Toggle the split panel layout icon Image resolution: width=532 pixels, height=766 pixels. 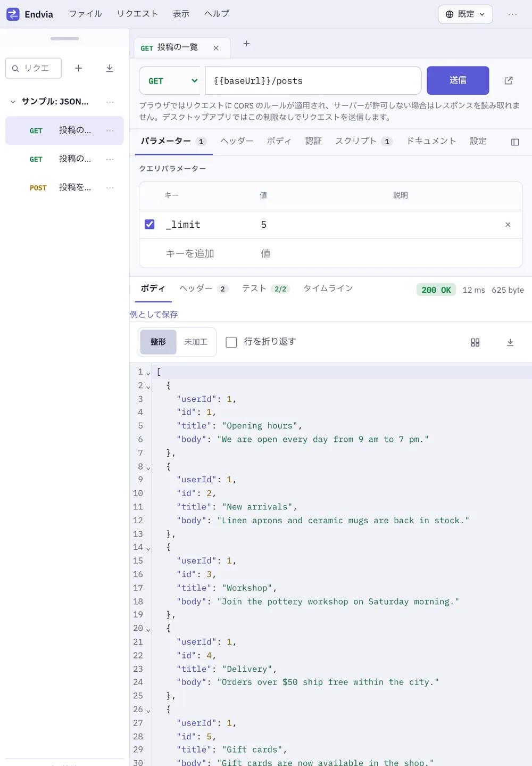click(x=515, y=142)
